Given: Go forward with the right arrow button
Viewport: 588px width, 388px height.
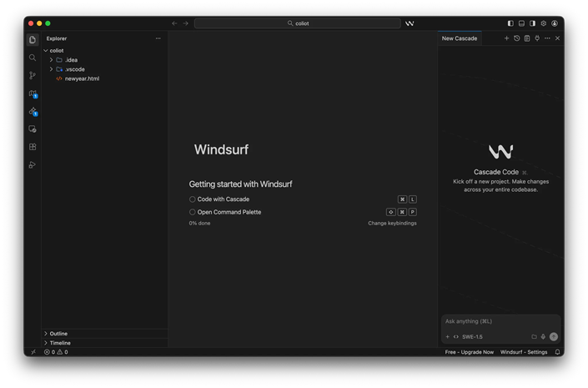Looking at the screenshot, I should pyautogui.click(x=186, y=23).
